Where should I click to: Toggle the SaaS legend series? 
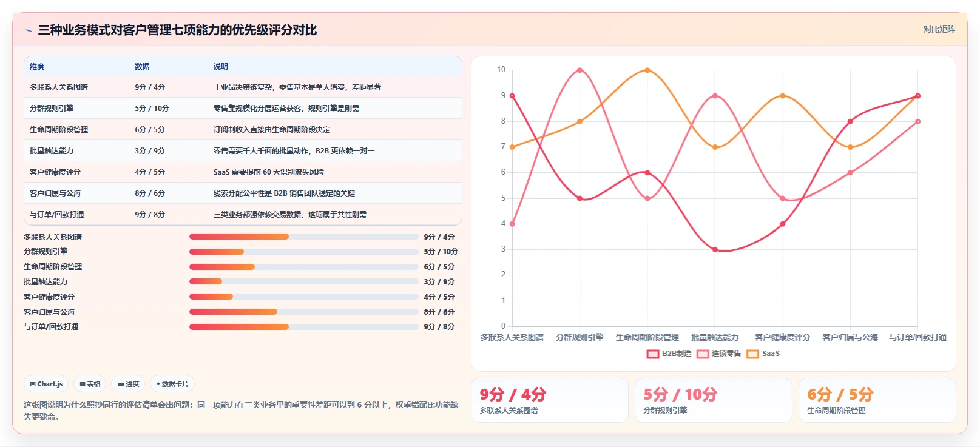coord(763,354)
